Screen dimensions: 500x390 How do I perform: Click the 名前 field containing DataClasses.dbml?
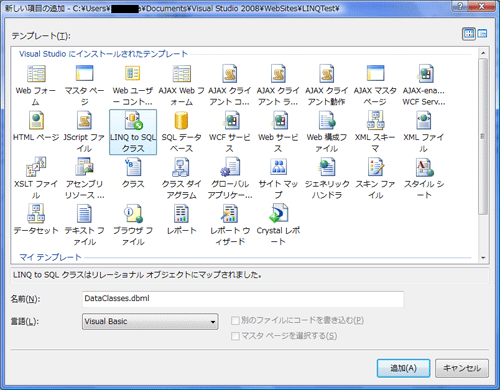click(243, 299)
